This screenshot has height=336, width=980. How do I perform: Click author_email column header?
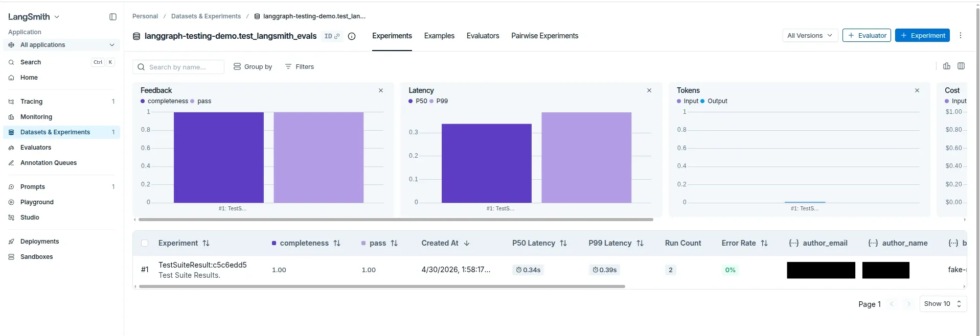818,244
